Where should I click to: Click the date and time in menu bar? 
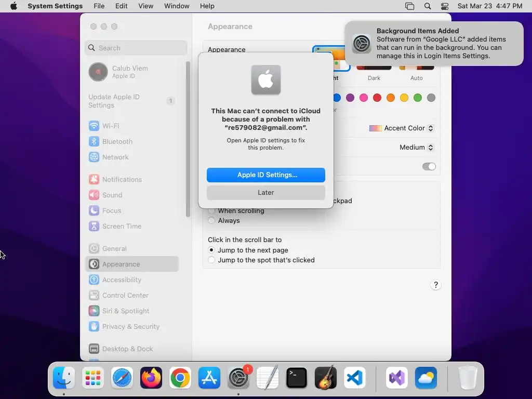coord(489,6)
